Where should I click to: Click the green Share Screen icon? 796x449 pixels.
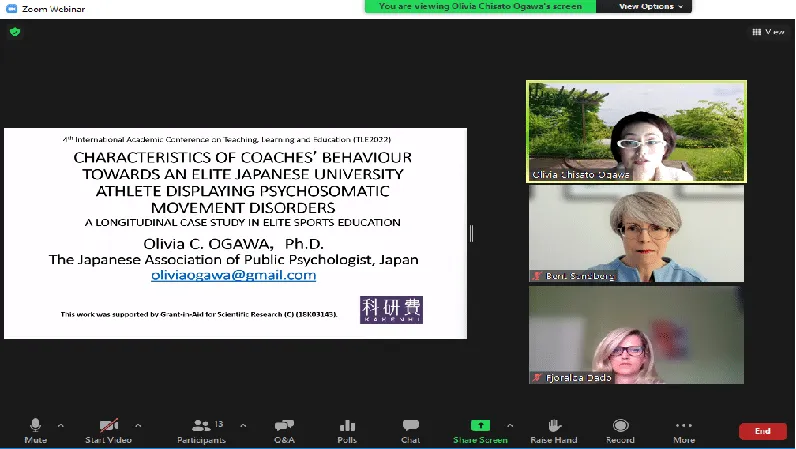click(480, 425)
